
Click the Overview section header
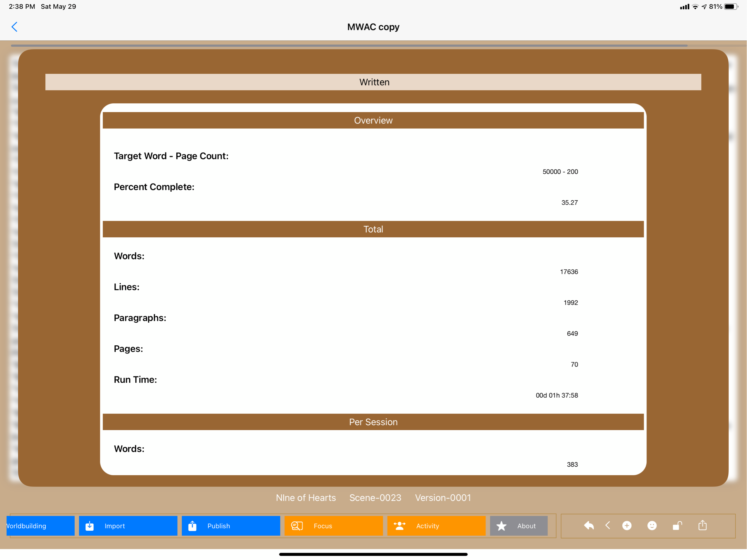click(373, 120)
